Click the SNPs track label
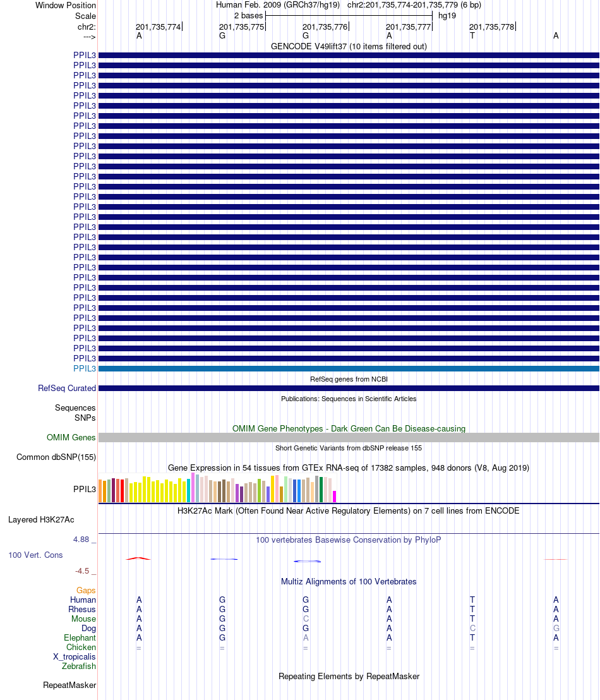Image resolution: width=600 pixels, height=700 pixels. coord(85,418)
